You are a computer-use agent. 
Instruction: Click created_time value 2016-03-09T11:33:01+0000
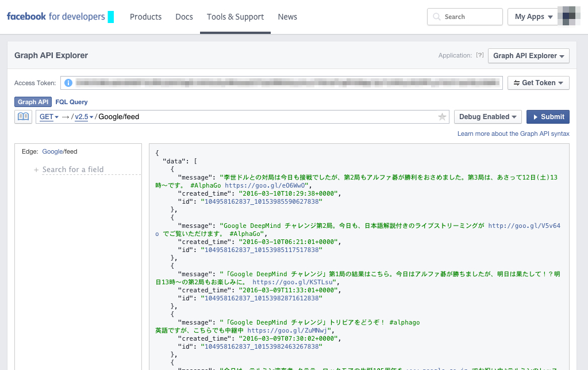(x=290, y=291)
